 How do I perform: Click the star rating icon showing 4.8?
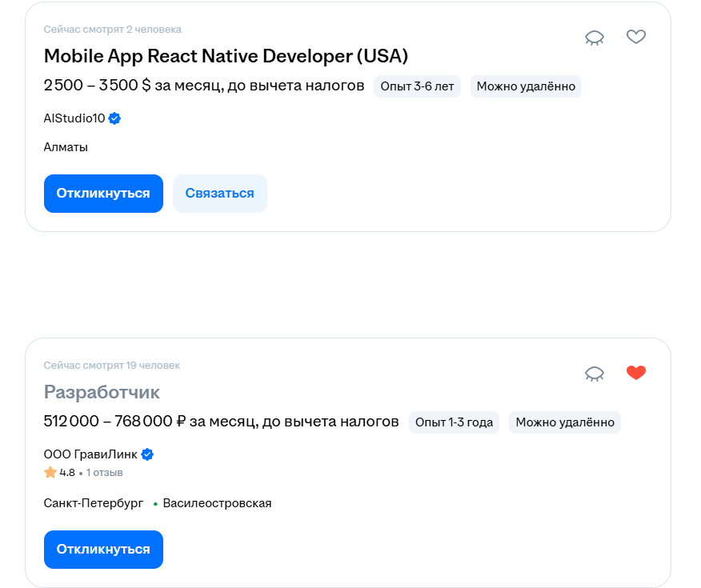[50, 473]
